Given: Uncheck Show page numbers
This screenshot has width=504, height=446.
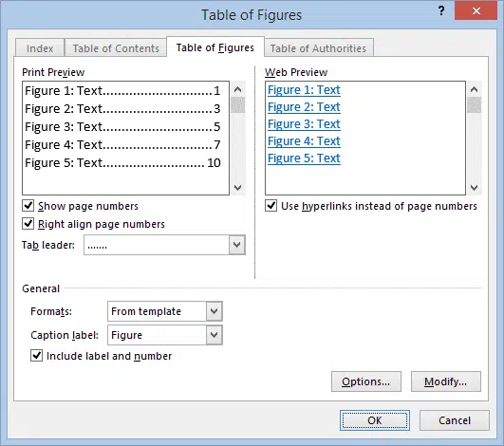Looking at the screenshot, I should (28, 205).
